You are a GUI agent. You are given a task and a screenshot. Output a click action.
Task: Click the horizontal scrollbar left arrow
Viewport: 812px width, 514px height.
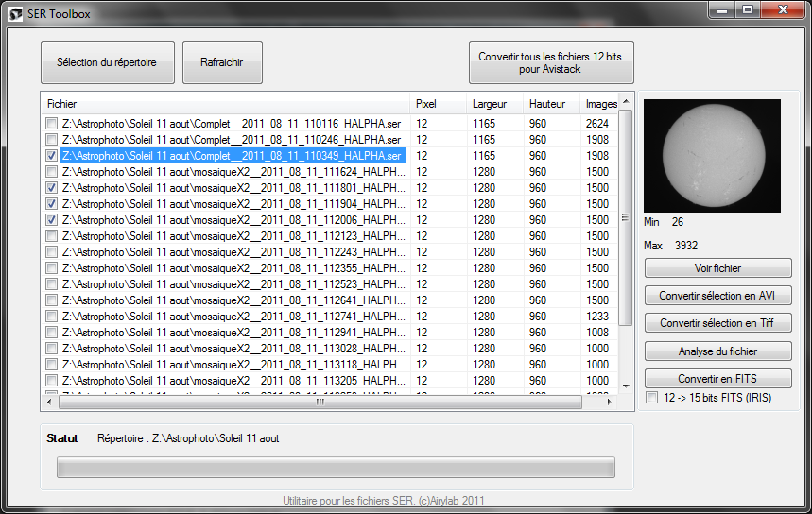point(50,402)
